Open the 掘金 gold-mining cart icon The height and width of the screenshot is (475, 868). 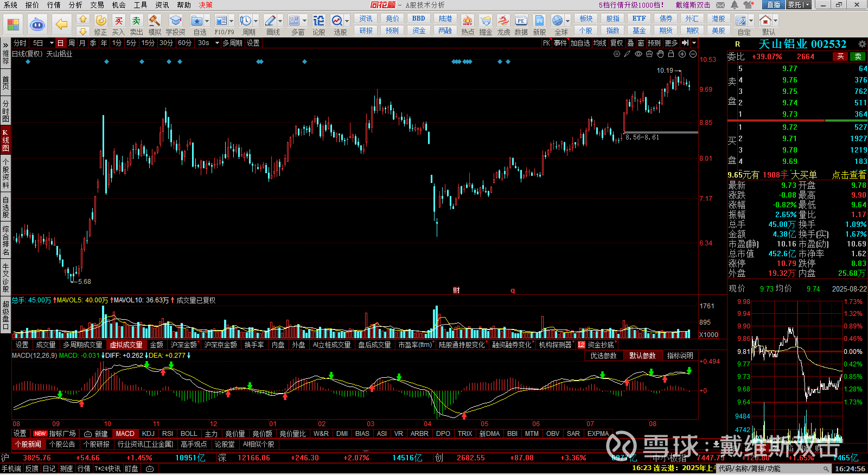(486, 25)
